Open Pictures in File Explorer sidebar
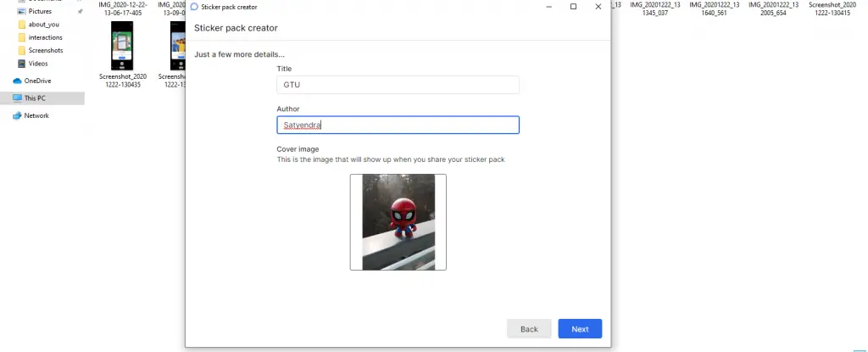Viewport: 868px width, 352px height. click(x=40, y=11)
